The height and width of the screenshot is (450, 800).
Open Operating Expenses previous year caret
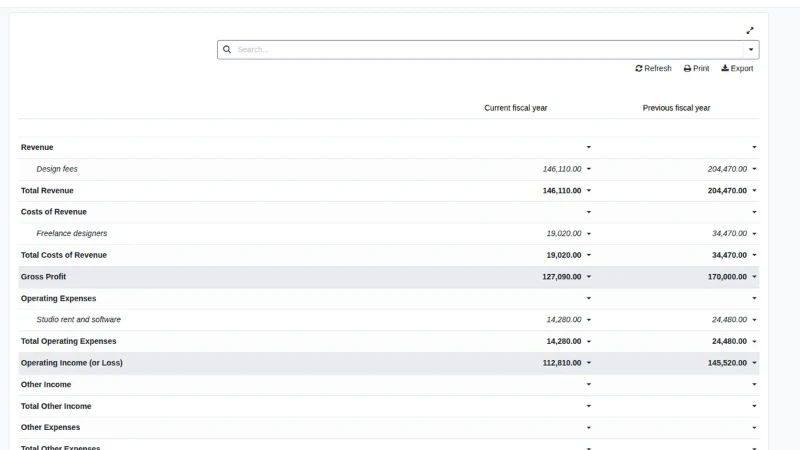[x=754, y=298]
